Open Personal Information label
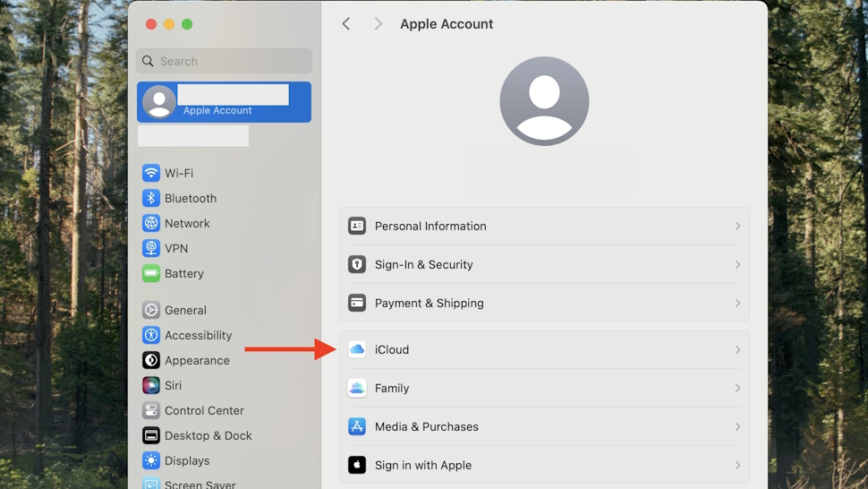Viewport: 868px width, 489px height. 430,226
